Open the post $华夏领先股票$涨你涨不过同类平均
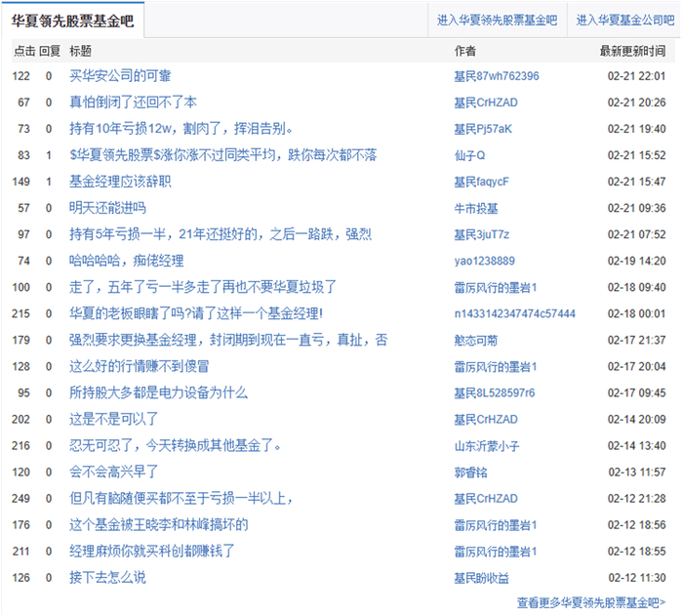Screen dimensions: 683x616 tap(223, 155)
